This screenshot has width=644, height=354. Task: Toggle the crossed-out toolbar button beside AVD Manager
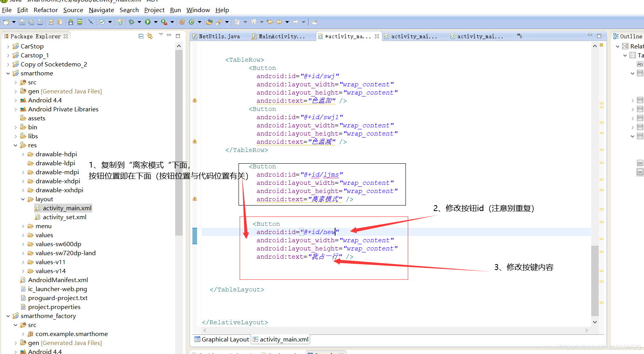pos(91,22)
